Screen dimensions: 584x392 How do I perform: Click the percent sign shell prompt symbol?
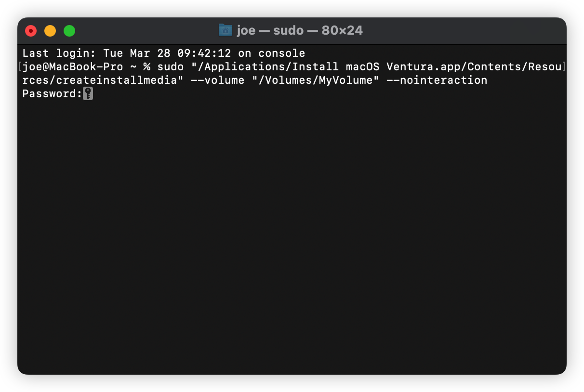point(147,66)
